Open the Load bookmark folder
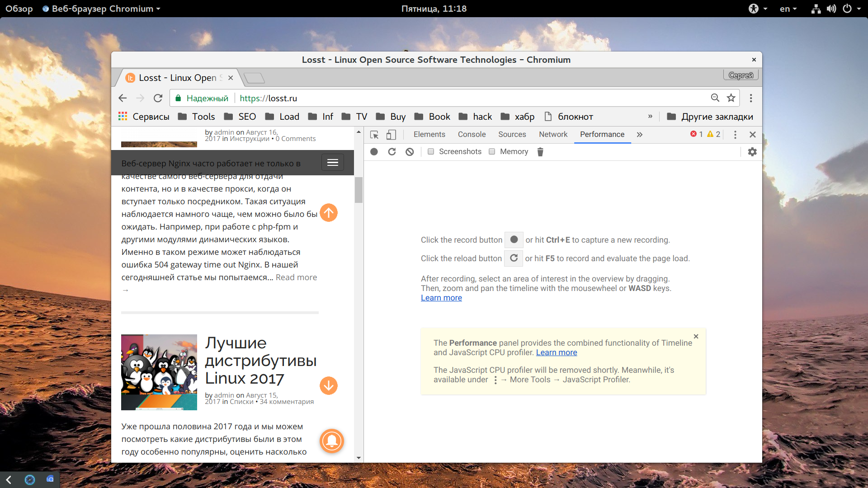 pos(282,117)
